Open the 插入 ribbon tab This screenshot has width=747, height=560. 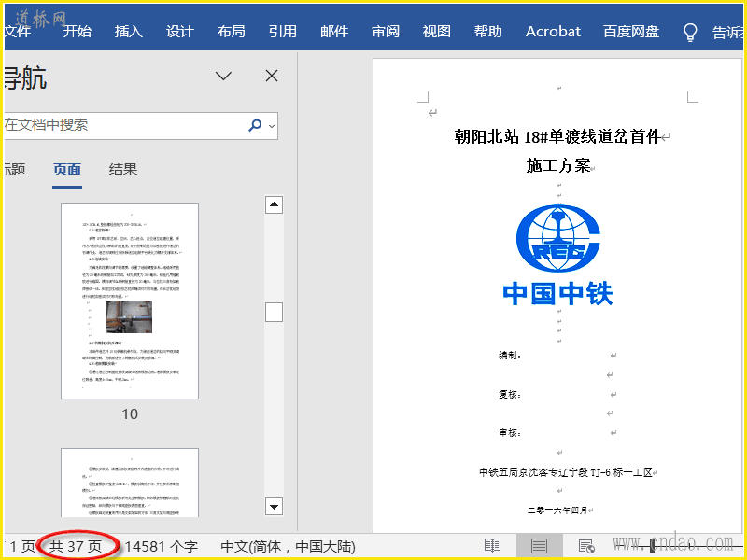(129, 32)
